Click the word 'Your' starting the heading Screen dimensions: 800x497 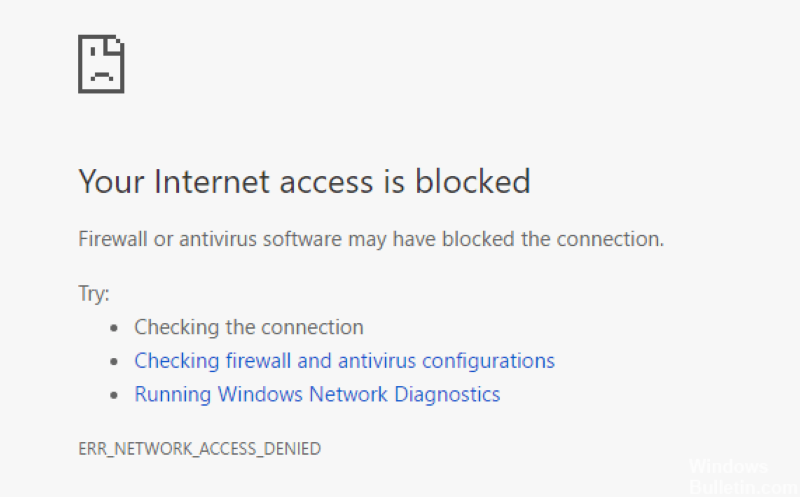coord(111,181)
